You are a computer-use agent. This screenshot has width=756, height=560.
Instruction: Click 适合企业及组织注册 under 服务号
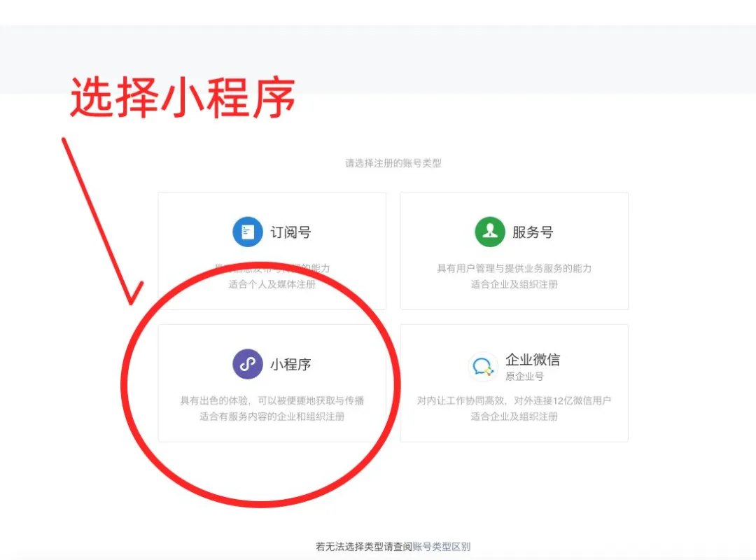tap(514, 285)
